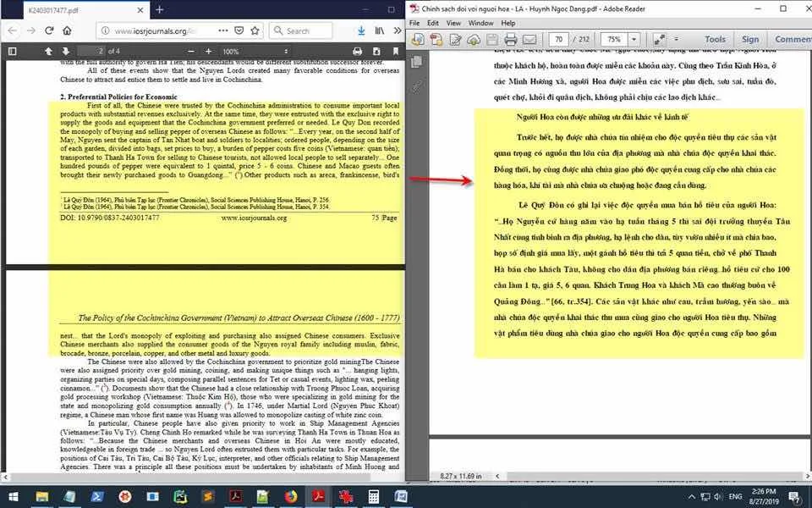The width and height of the screenshot is (812, 508).
Task: Open the Comment pane in Adobe Reader
Action: (x=793, y=40)
